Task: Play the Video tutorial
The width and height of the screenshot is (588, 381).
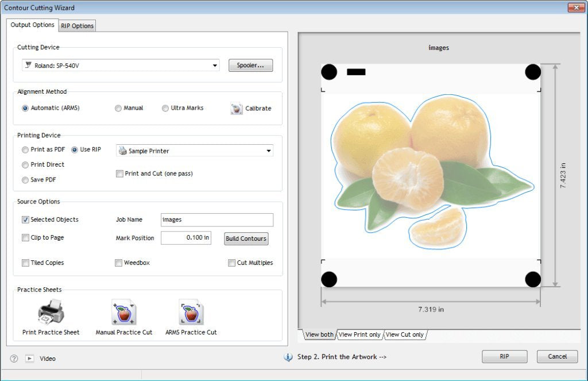Action: [29, 358]
